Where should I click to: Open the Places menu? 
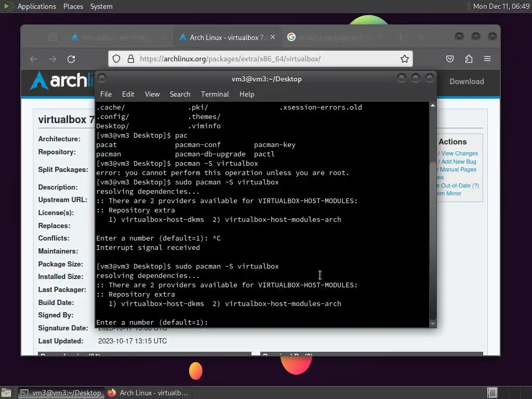(73, 6)
